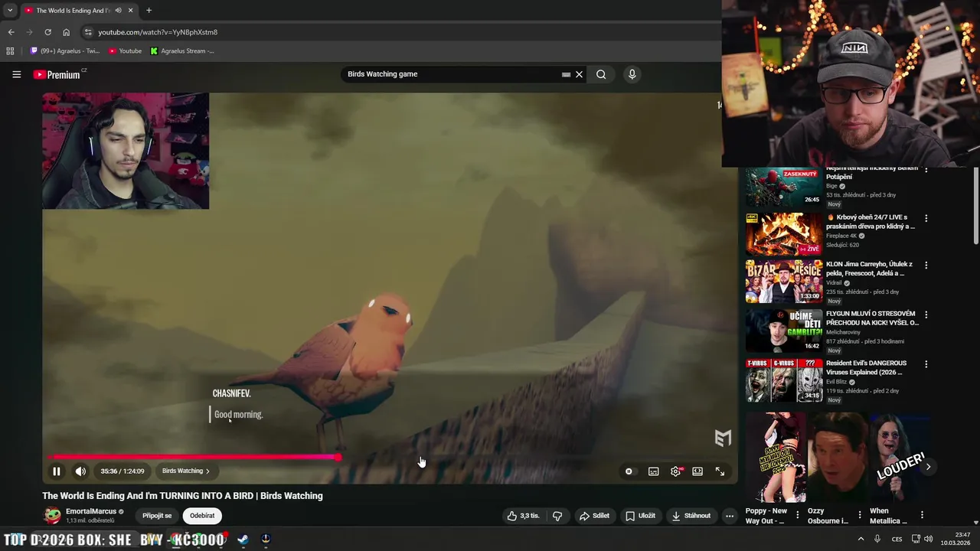Screen dimensions: 980x551
Task: Open Resident Evil viruses thumbnail
Action: [784, 380]
